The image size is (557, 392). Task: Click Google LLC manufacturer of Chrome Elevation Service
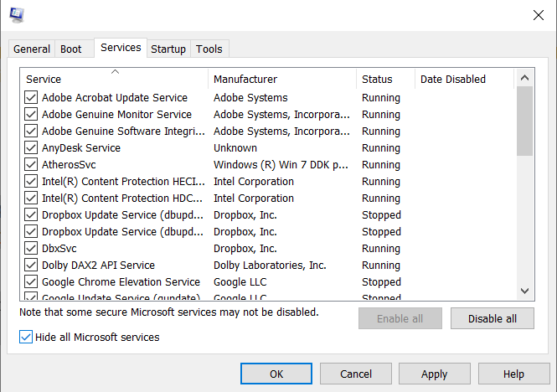240,281
